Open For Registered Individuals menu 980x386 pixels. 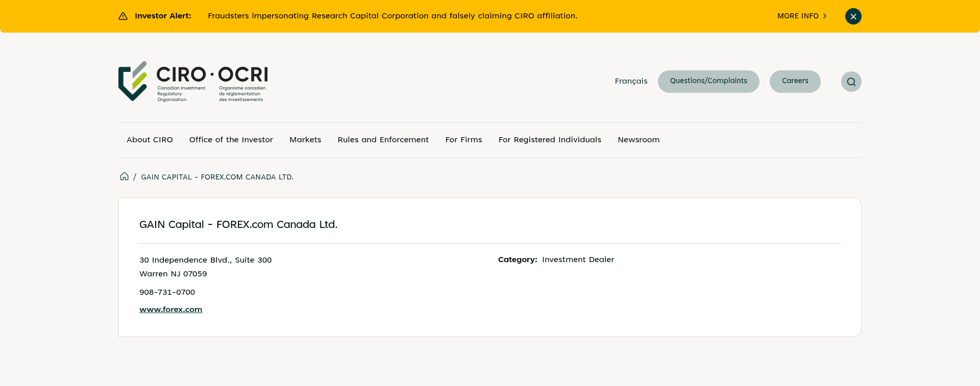(x=550, y=140)
